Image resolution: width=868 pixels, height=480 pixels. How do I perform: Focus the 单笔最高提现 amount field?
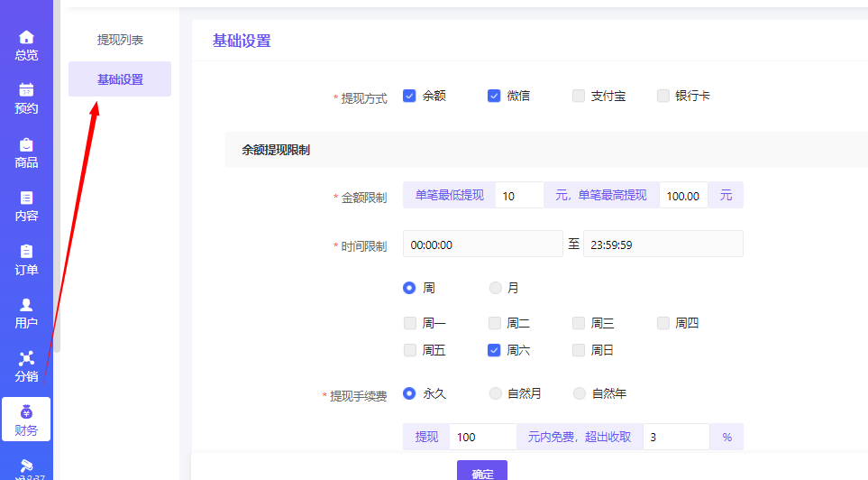point(683,196)
